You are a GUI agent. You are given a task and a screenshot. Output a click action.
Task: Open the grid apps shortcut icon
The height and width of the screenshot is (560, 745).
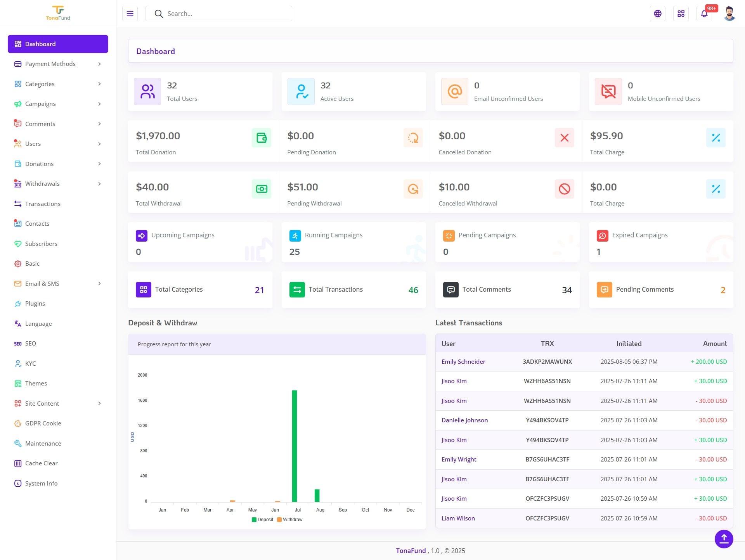click(x=681, y=14)
